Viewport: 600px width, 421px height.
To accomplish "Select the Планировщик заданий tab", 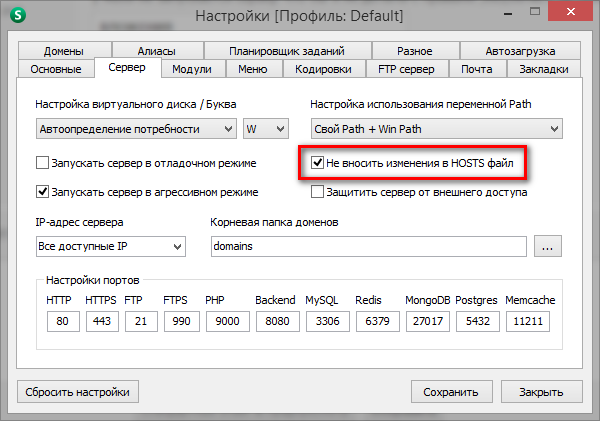I will pos(287,51).
